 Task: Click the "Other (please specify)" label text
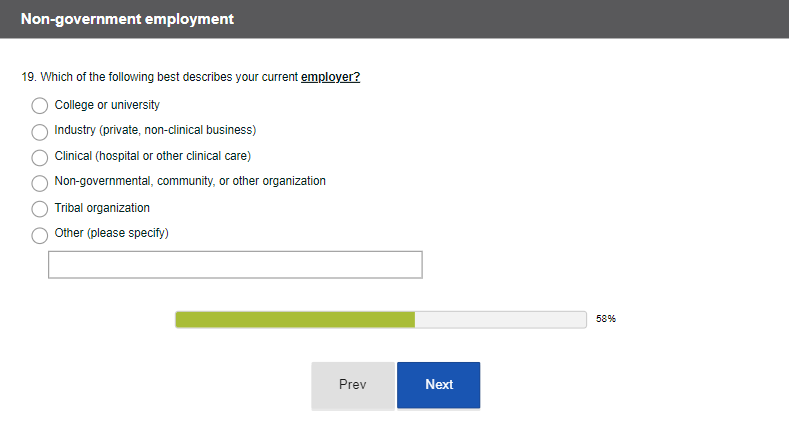coord(111,233)
